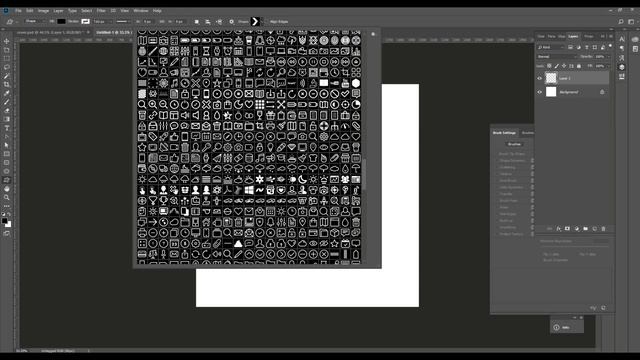
Task: Select the Eraser tool
Action: pos(7,110)
